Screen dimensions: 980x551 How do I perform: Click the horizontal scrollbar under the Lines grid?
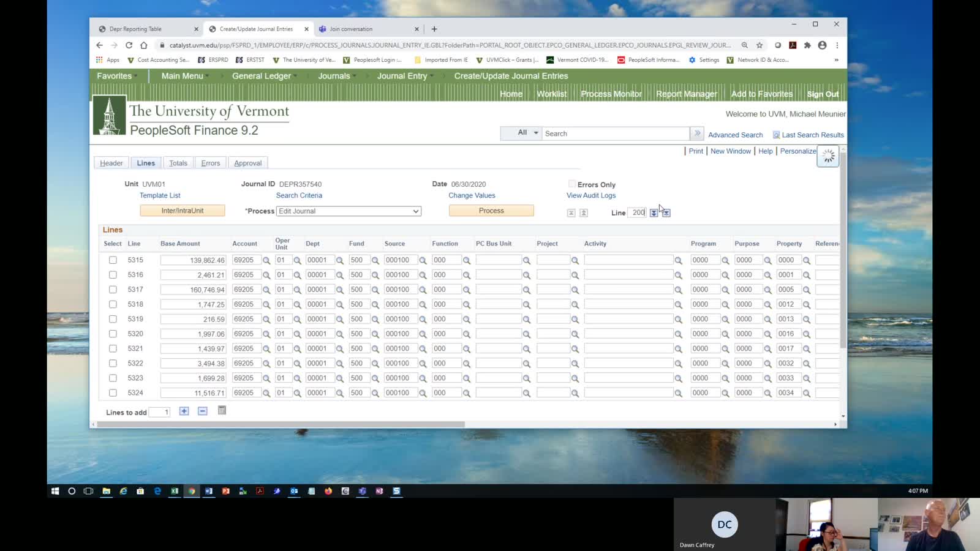pos(279,424)
